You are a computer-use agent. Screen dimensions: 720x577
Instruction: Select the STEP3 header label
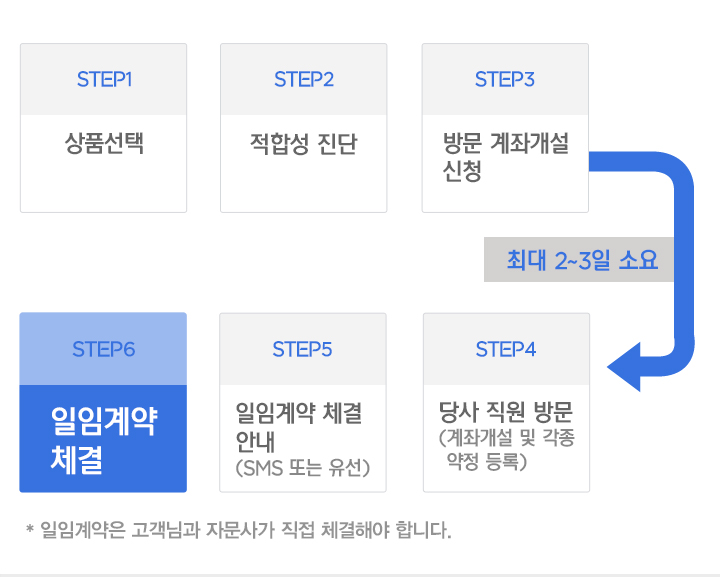[505, 80]
